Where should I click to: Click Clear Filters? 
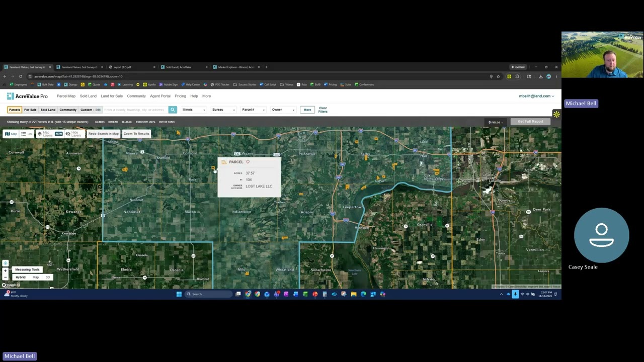[323, 110]
